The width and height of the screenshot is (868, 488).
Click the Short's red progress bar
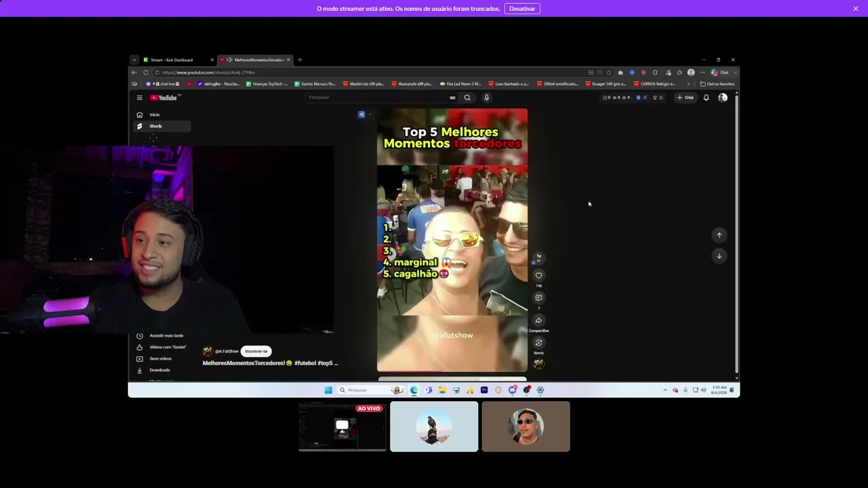click(452, 372)
